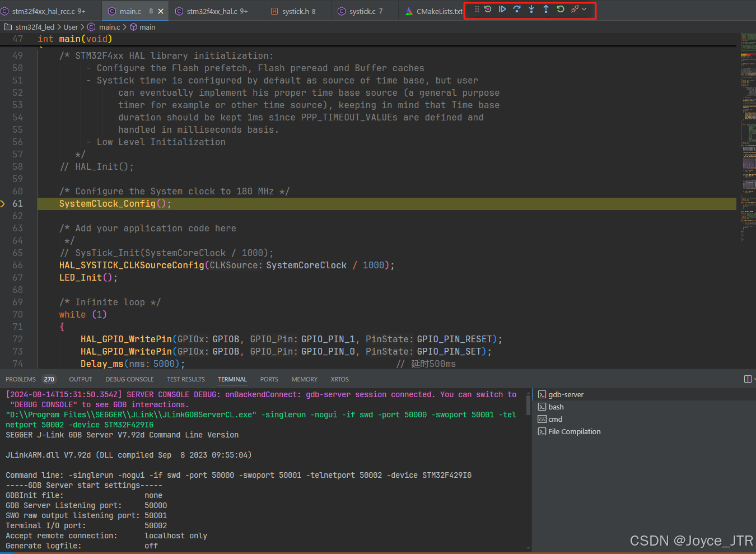Open the dropdown beside Disconnect icon

(x=584, y=10)
